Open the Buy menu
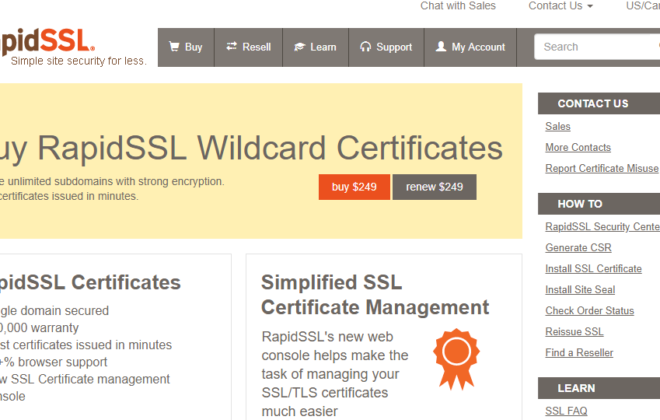The height and width of the screenshot is (420, 660). (186, 47)
